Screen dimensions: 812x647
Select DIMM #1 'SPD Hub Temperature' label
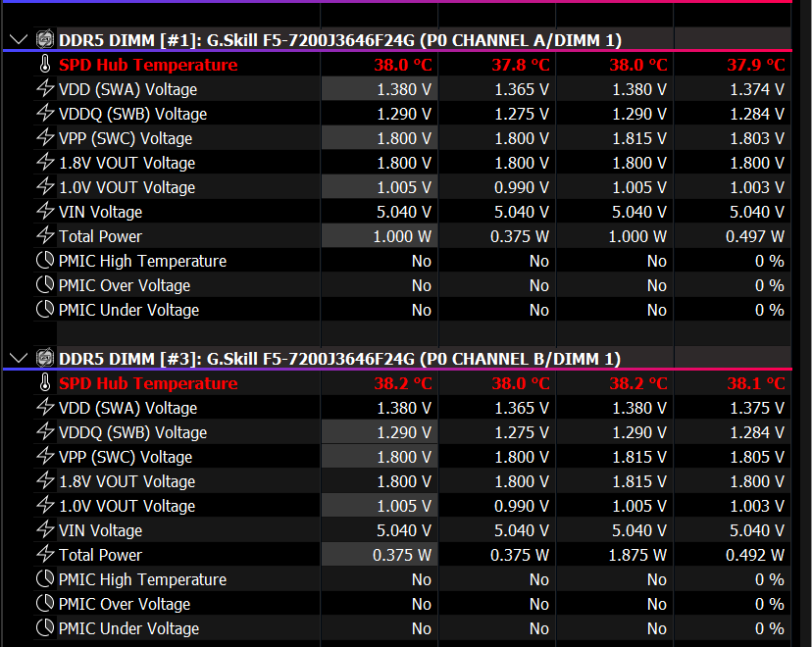tap(148, 66)
